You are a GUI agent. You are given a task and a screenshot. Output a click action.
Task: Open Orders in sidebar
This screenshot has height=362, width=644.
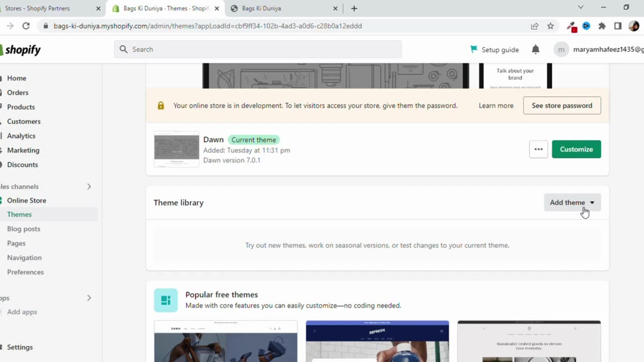tap(18, 93)
